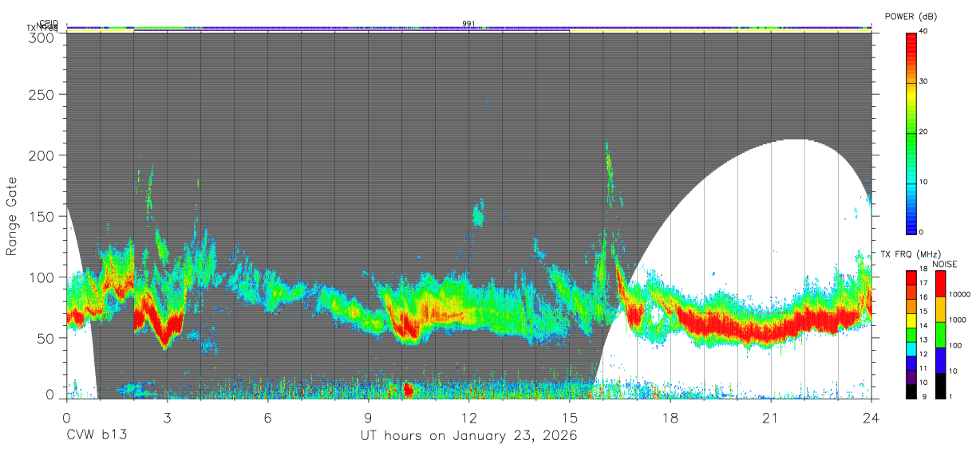This screenshot has width=980, height=452.
Task: Click the power color bar gradient
Action: click(911, 132)
